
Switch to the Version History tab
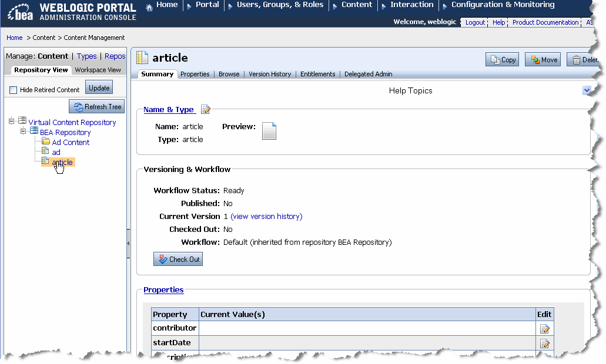click(270, 74)
